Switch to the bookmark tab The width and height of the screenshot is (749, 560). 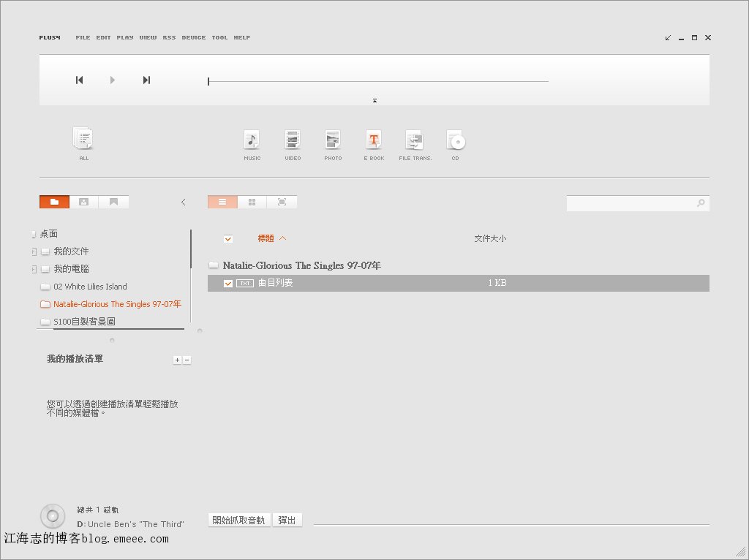(113, 202)
